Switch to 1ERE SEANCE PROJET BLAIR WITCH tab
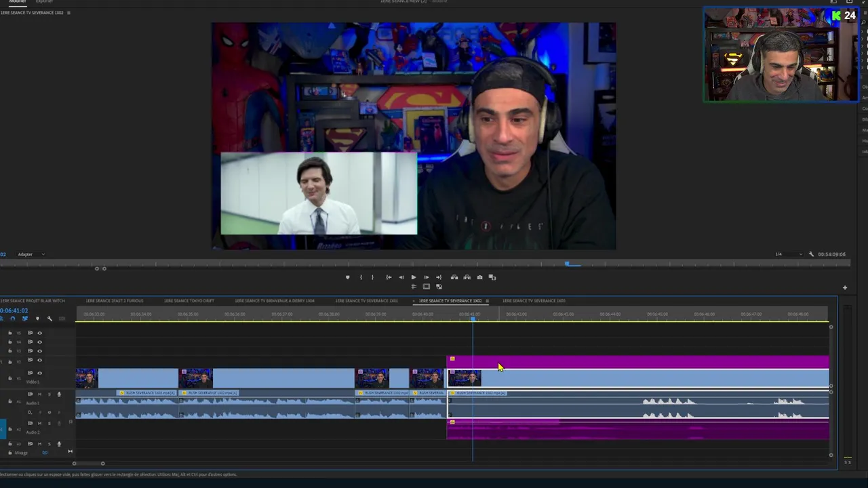The height and width of the screenshot is (488, 868). [x=33, y=301]
